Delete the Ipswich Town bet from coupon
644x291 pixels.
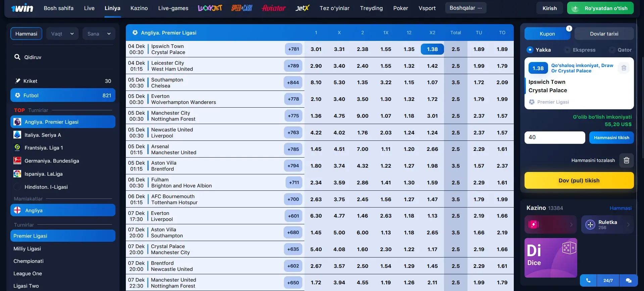coord(624,68)
